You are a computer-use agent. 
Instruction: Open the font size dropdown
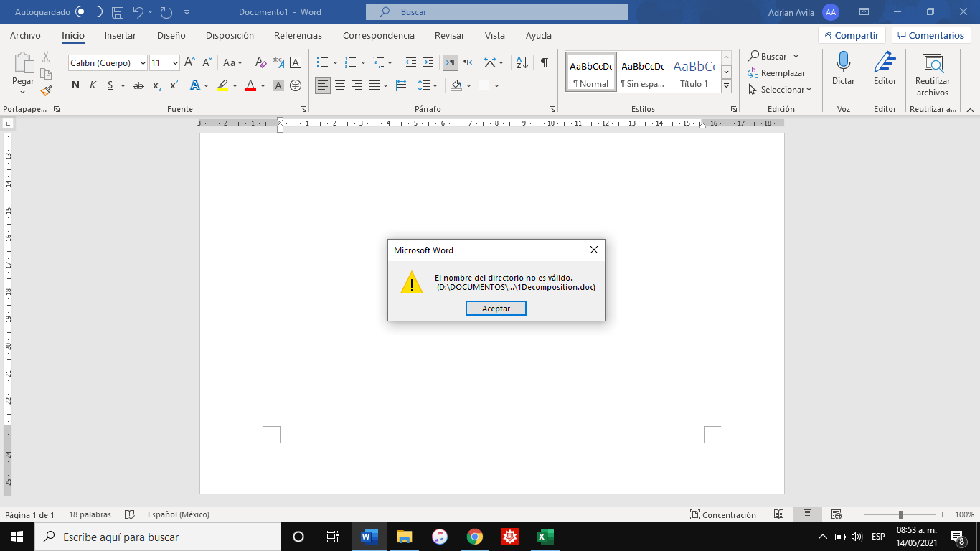click(175, 63)
